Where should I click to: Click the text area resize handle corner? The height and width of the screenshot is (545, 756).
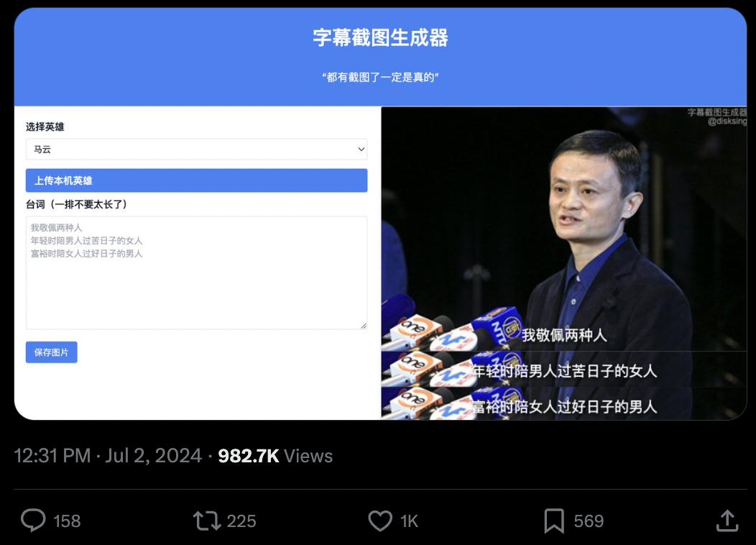364,326
